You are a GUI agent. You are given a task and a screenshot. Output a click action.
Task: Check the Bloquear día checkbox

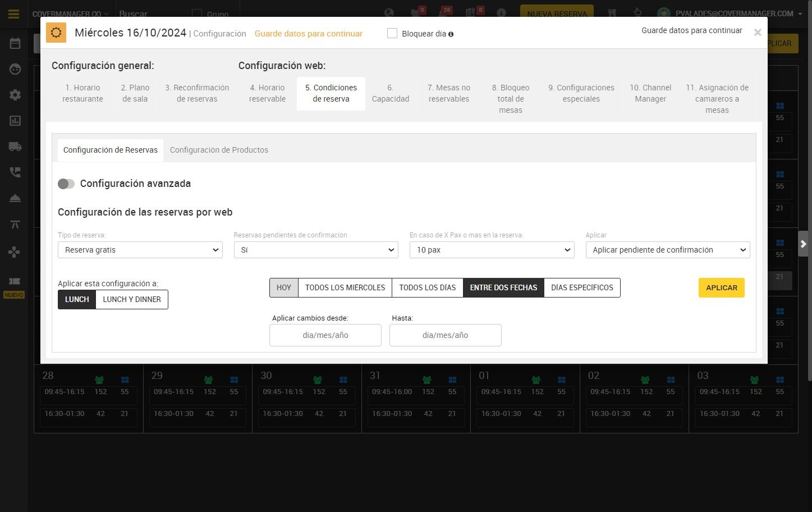(392, 33)
